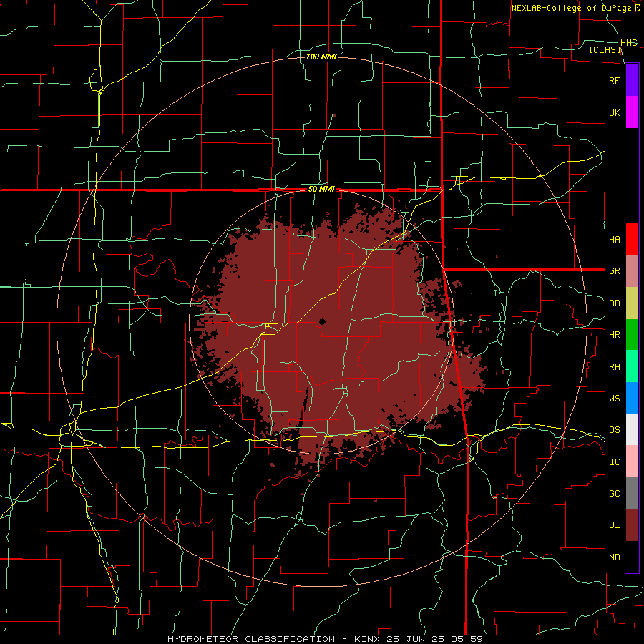The height and width of the screenshot is (644, 644).
Task: Click the WS blue legend swatch
Action: (x=632, y=398)
